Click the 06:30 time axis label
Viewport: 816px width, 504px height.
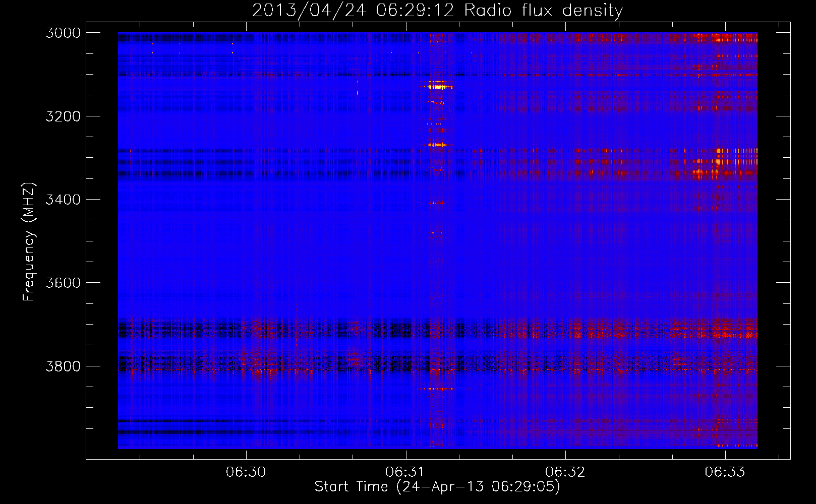246,472
